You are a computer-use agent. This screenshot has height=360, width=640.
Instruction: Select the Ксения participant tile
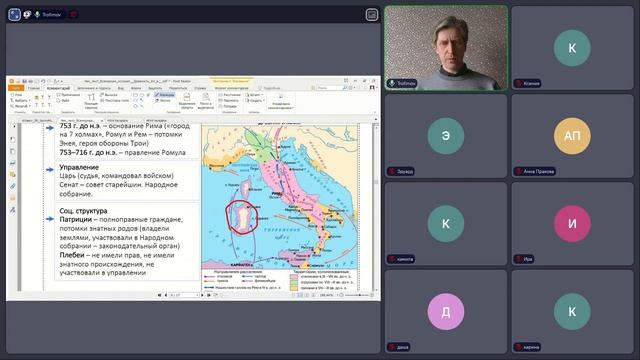pyautogui.click(x=572, y=48)
